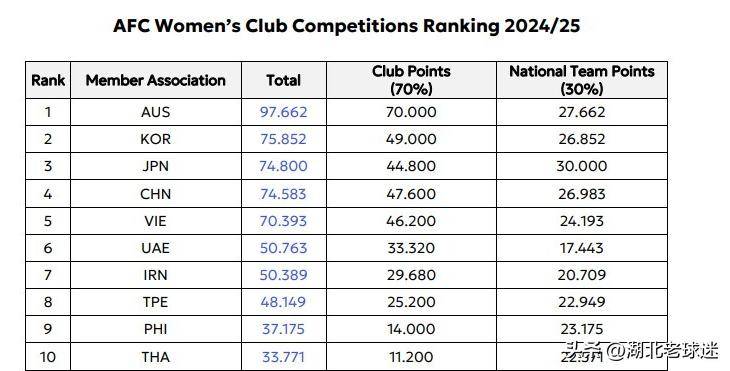Click the JPN national team points 30.000
Viewport: 730px width, 371px height.
(x=581, y=166)
